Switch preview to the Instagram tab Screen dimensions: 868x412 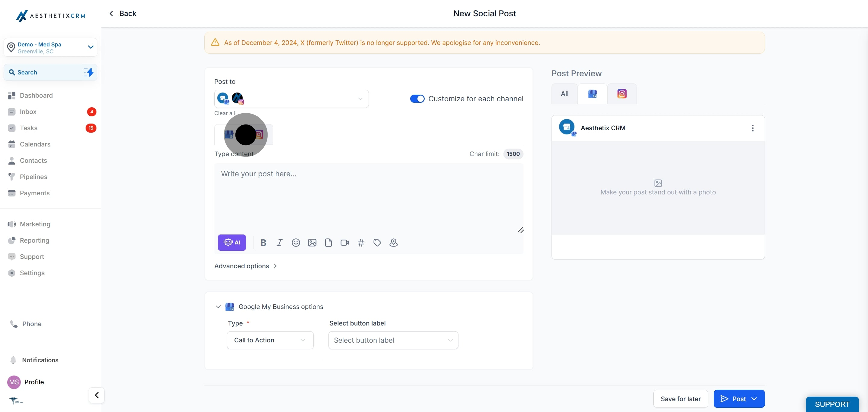(x=622, y=94)
